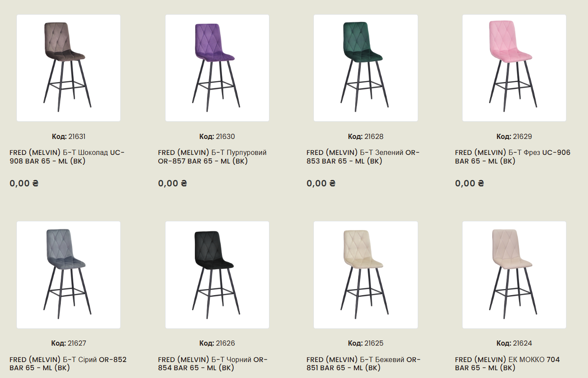Open the mocha eco-leather stool image

[x=514, y=275]
